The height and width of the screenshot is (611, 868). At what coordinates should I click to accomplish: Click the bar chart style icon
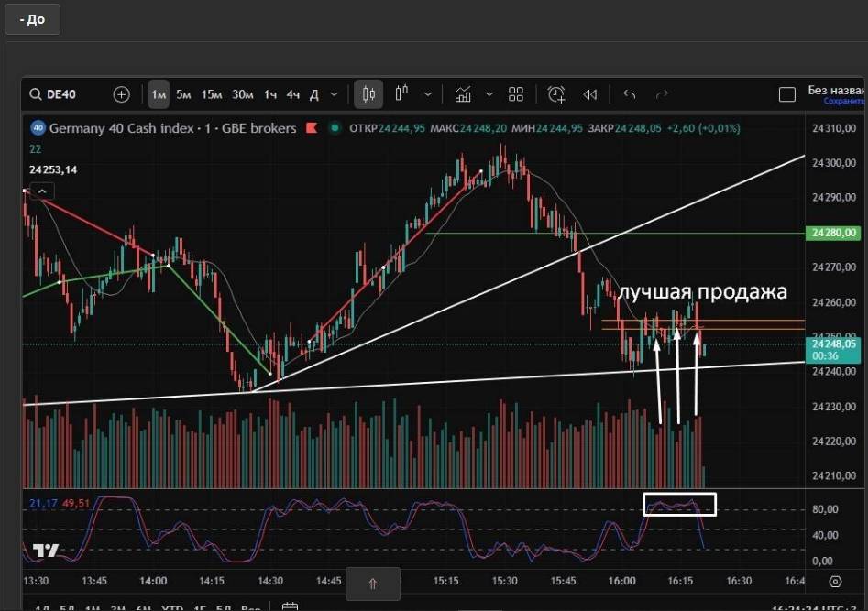pyautogui.click(x=401, y=94)
